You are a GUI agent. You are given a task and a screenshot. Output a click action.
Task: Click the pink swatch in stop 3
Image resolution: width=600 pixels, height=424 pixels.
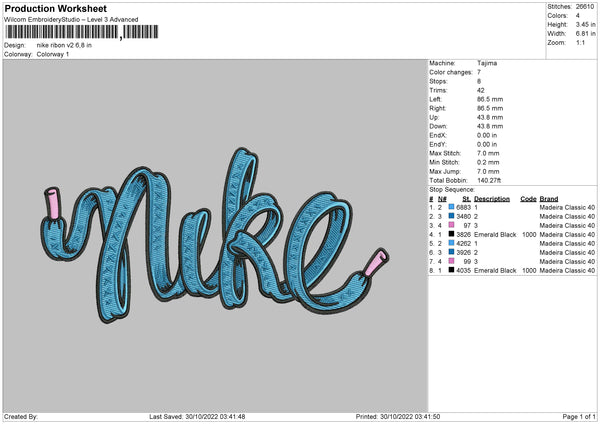click(452, 225)
